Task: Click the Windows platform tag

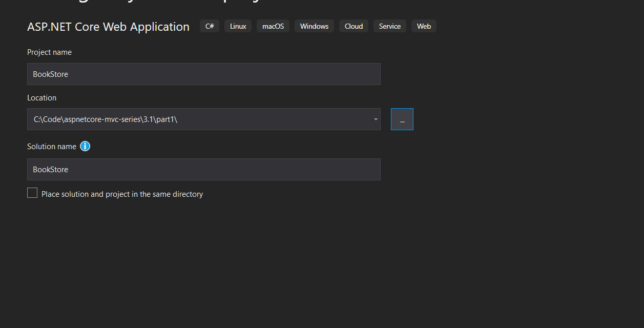Action: (x=314, y=26)
